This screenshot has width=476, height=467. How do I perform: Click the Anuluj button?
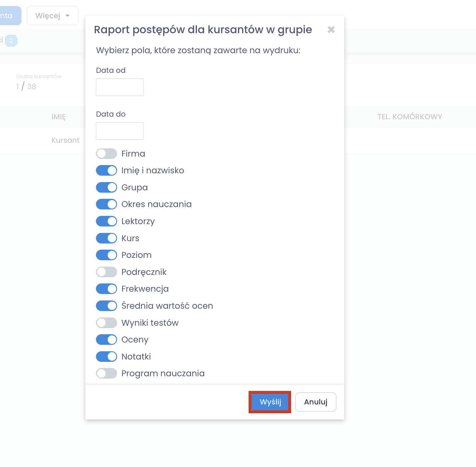[315, 402]
